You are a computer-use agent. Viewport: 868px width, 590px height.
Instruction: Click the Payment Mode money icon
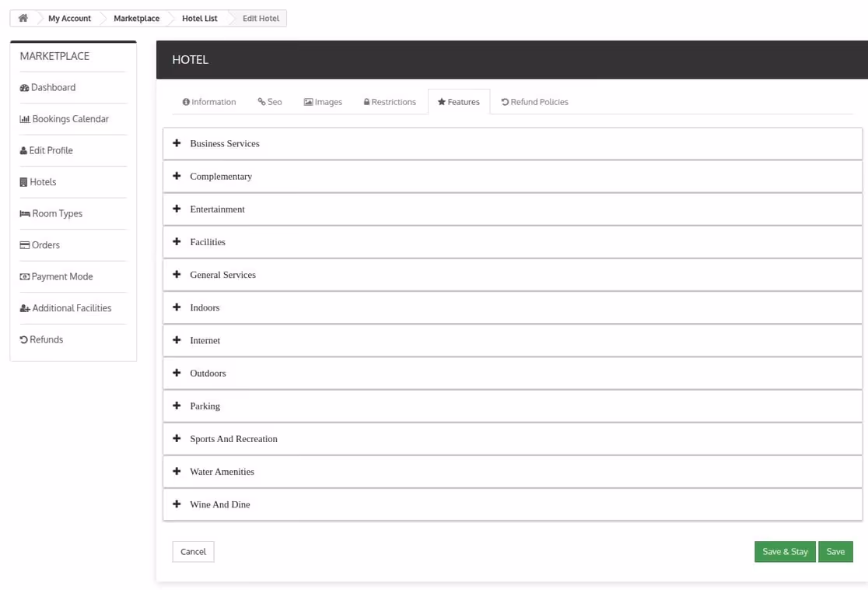point(25,276)
